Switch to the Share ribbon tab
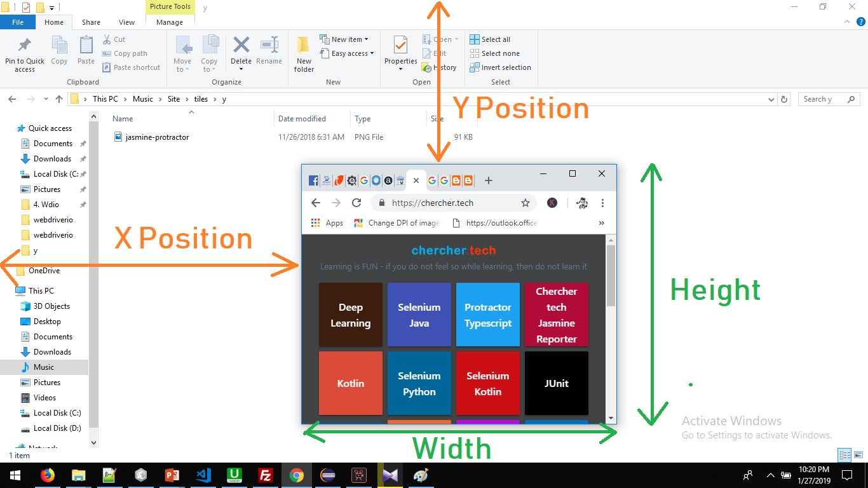Image resolution: width=868 pixels, height=488 pixels. 91,21
